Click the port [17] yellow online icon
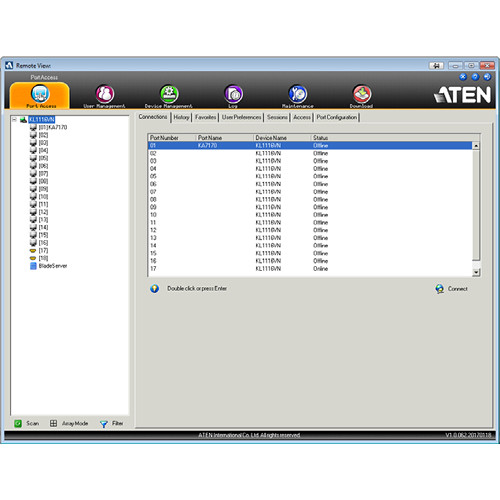The image size is (500, 500). tap(33, 250)
